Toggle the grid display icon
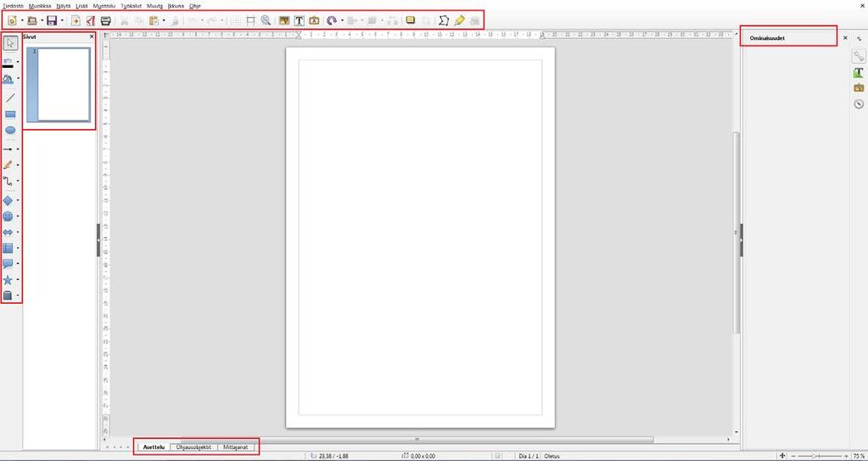This screenshot has width=868, height=461. tap(235, 20)
